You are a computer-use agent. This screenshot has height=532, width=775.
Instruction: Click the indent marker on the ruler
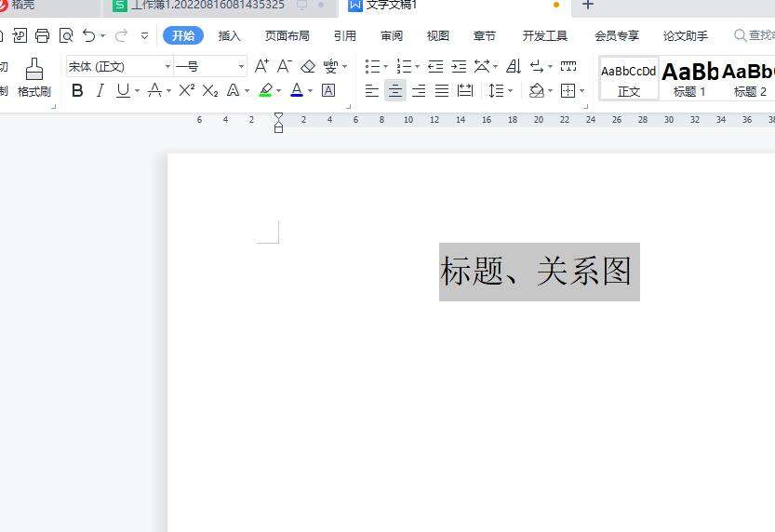[x=279, y=122]
